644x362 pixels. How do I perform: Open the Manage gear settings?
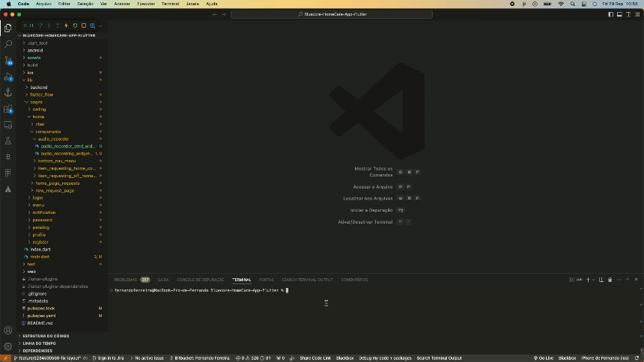(x=7, y=346)
